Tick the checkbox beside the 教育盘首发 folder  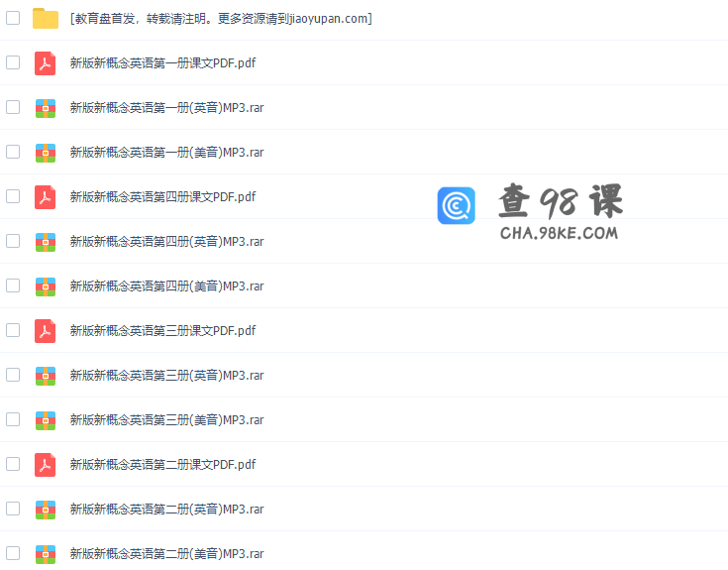pyautogui.click(x=13, y=18)
